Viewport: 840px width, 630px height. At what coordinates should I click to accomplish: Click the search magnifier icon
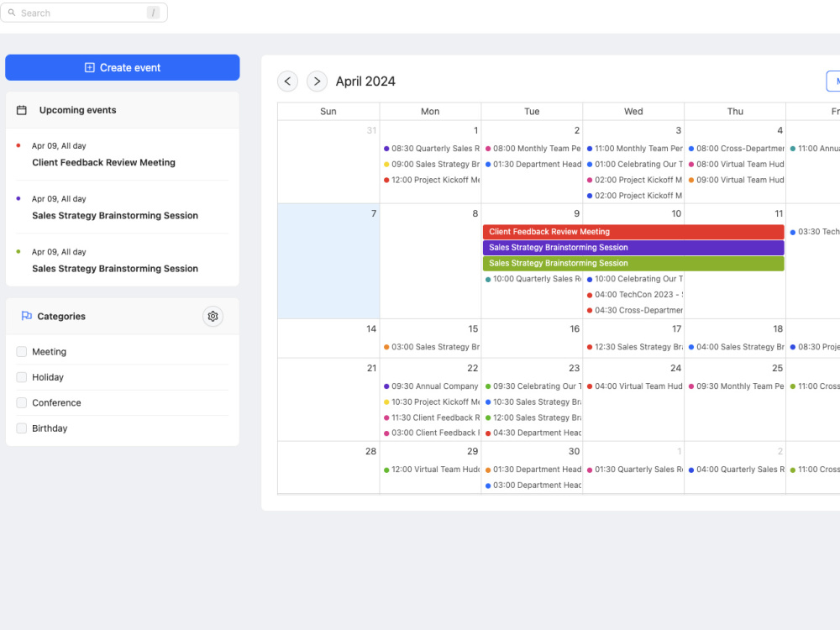pos(12,13)
